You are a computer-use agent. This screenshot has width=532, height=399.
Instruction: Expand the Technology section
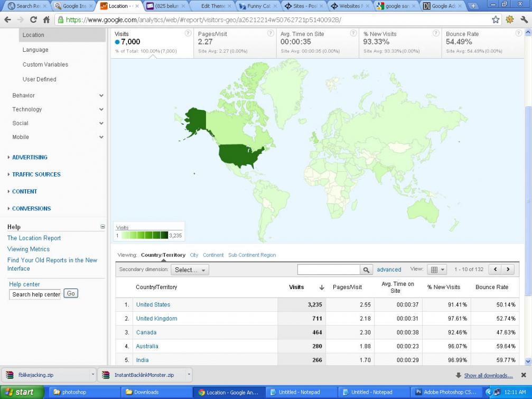[101, 109]
